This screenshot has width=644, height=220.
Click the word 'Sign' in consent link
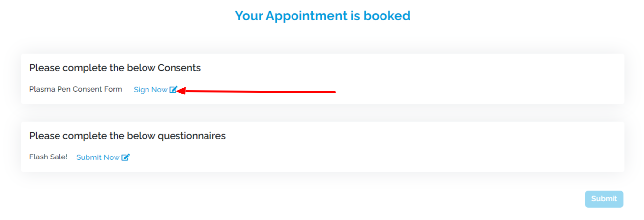pyautogui.click(x=142, y=90)
